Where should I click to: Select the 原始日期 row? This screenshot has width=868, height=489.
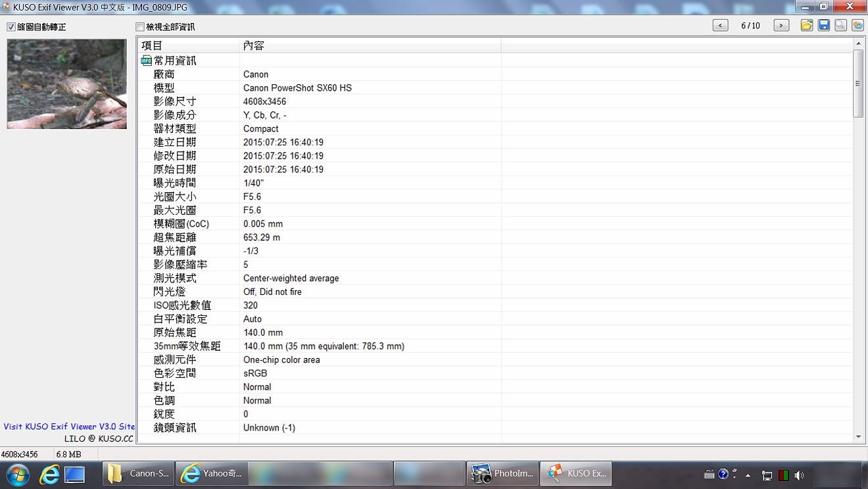click(494, 169)
